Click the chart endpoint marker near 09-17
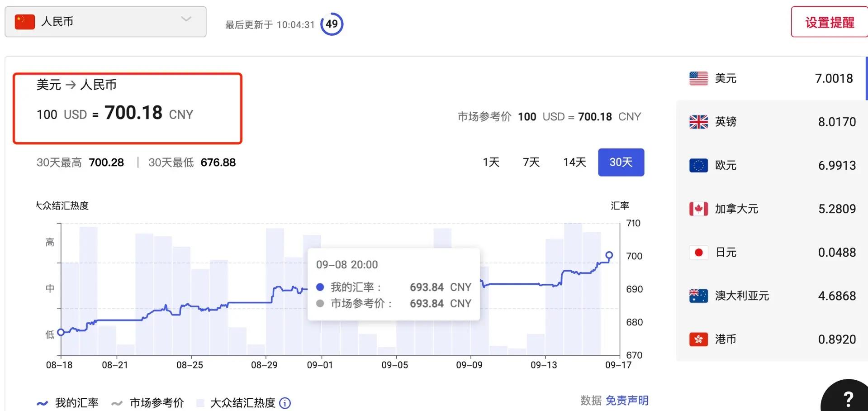 pos(609,255)
